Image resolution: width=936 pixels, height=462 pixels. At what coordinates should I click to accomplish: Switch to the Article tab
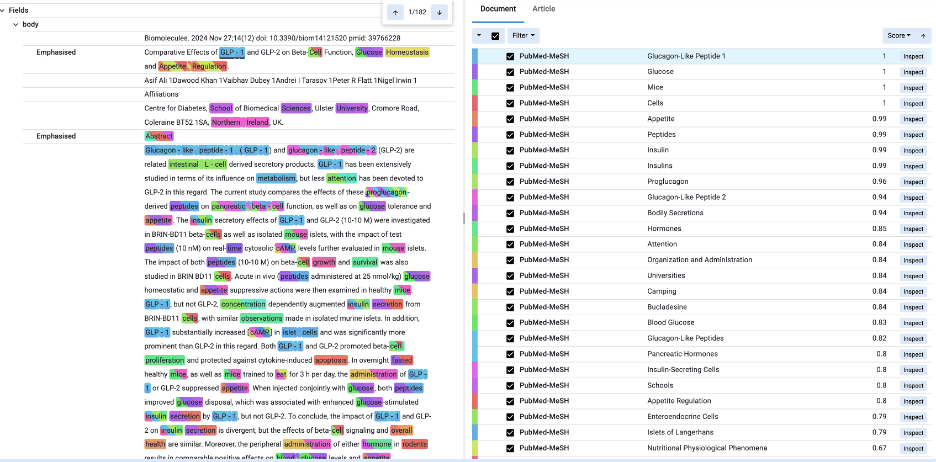click(x=544, y=8)
